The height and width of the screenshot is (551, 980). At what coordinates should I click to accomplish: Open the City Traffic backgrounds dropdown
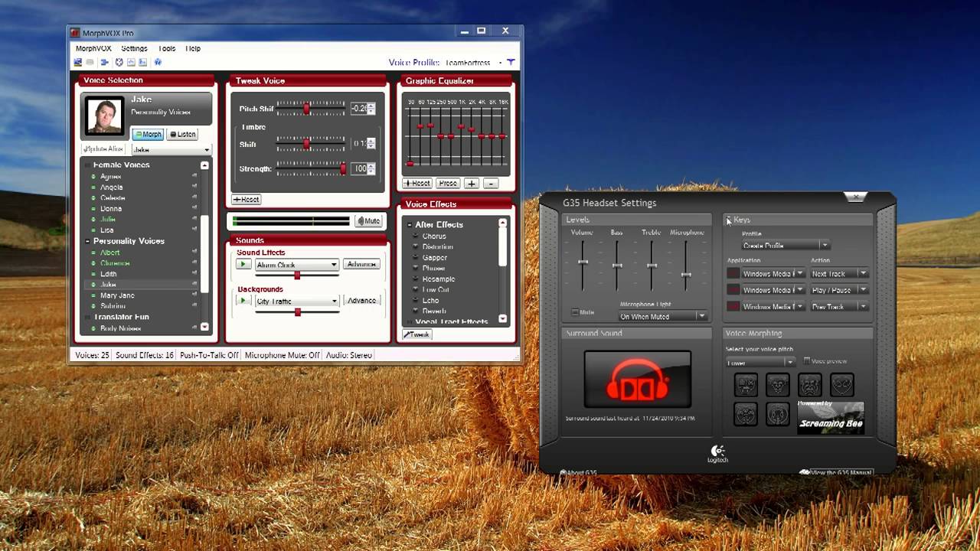[x=296, y=302]
